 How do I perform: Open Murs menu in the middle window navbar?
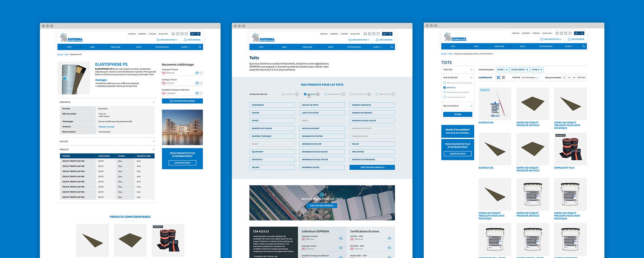click(x=284, y=47)
